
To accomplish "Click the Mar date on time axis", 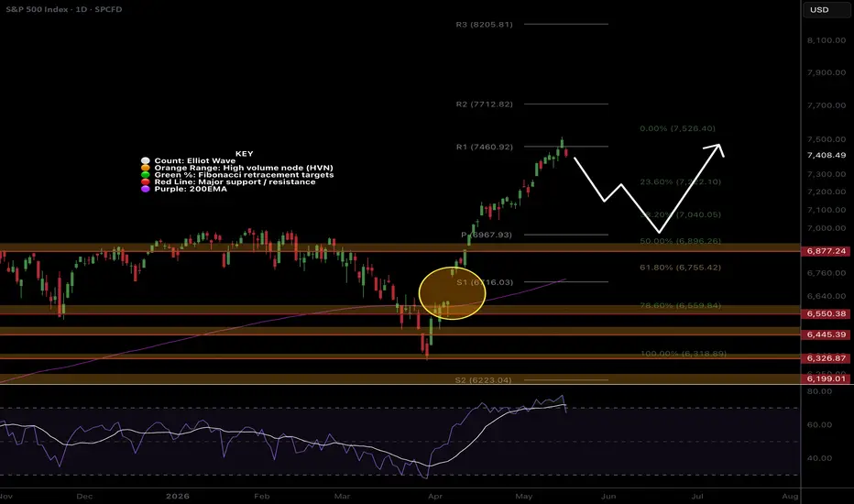I will (342, 497).
